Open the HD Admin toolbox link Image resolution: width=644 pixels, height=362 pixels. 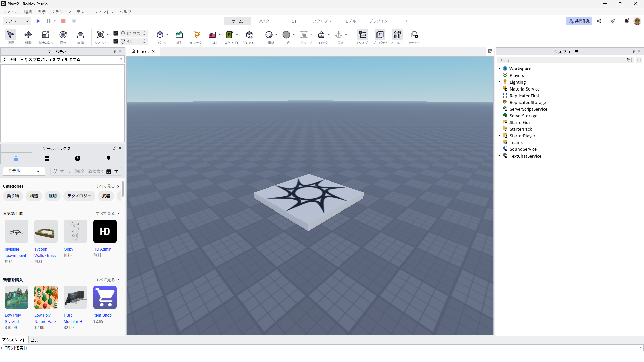coord(102,249)
